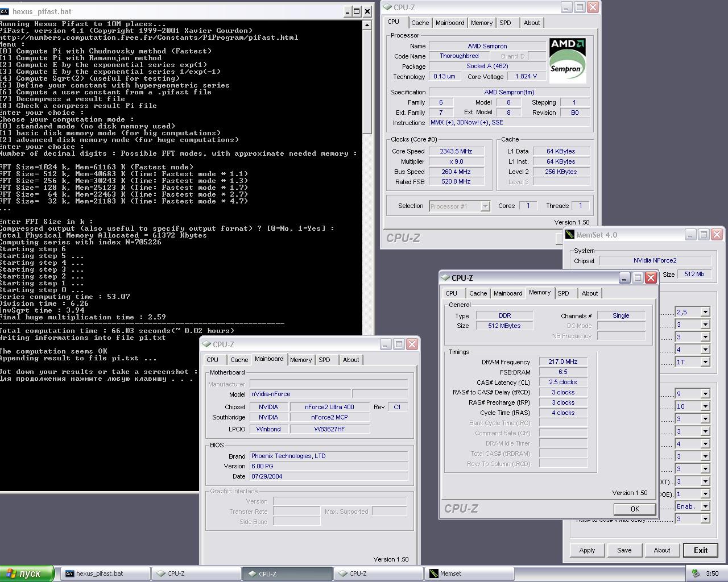
Task: Open Memory tab in CPU-Z processor window
Action: (482, 23)
